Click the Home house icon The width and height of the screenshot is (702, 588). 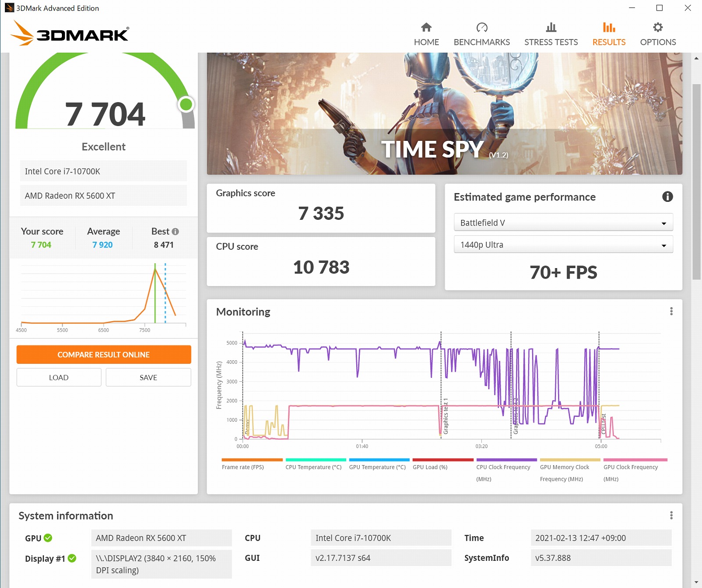426,28
